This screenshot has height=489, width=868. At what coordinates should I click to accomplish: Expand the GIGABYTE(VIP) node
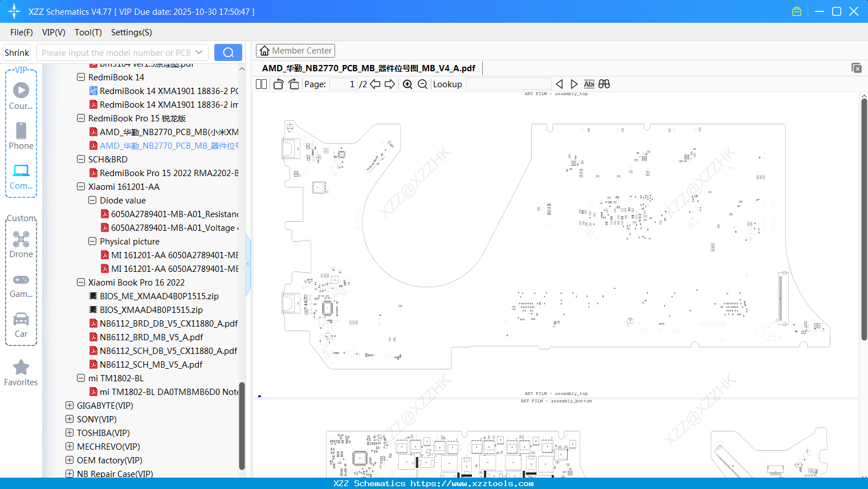70,405
